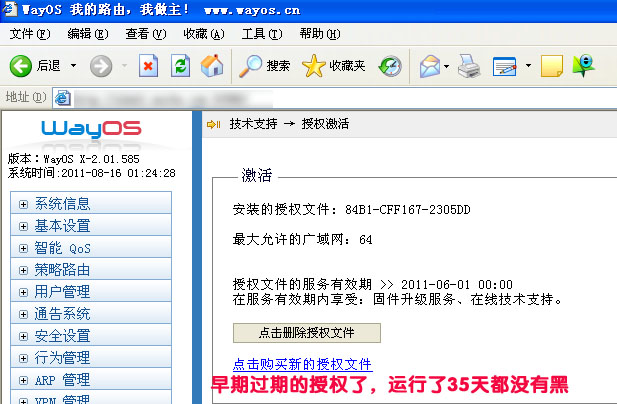This screenshot has width=617, height=404.
Task: Select 安全设置 sidebar item label
Action: [x=63, y=336]
